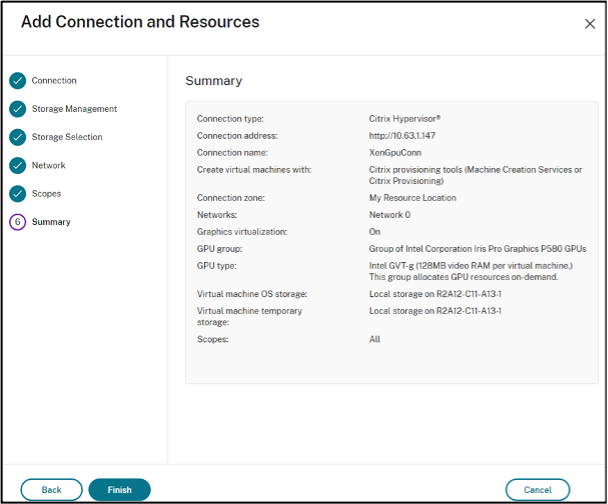This screenshot has width=608, height=504.
Task: Click the Storage Selection checkmark icon
Action: pyautogui.click(x=18, y=137)
